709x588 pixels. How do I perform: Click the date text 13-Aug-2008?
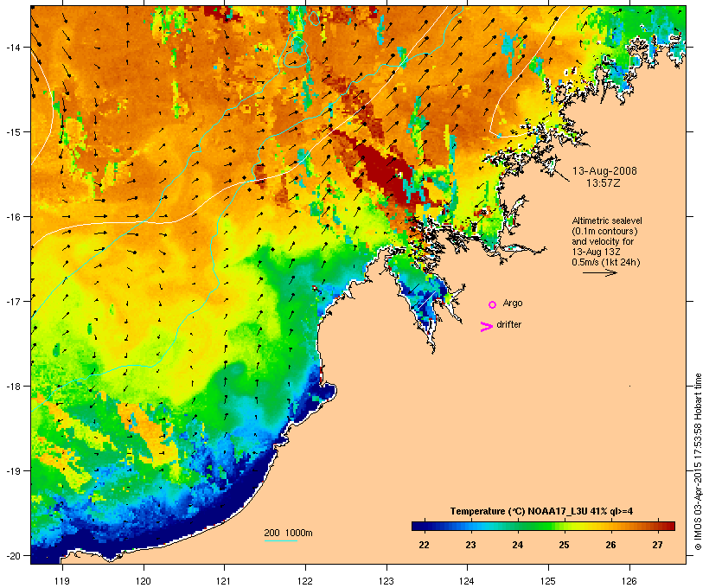[x=604, y=171]
